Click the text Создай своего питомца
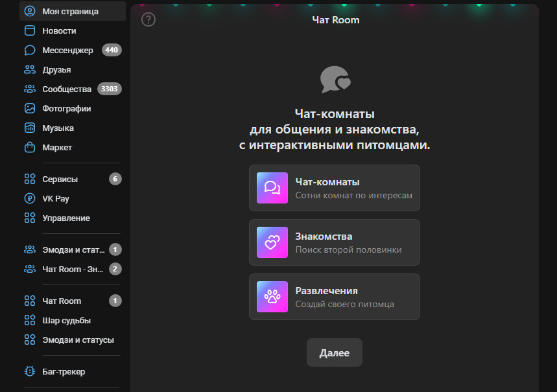This screenshot has width=557, height=392. 344,305
